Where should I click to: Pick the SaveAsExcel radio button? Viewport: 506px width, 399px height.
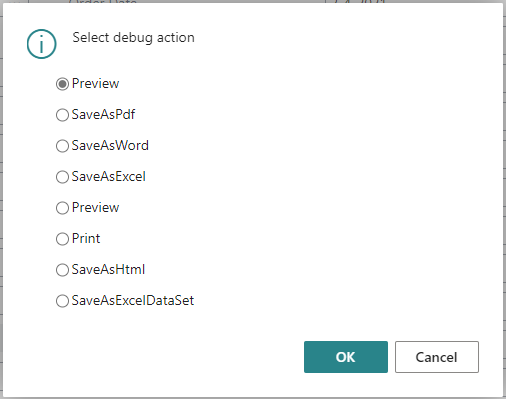click(62, 177)
